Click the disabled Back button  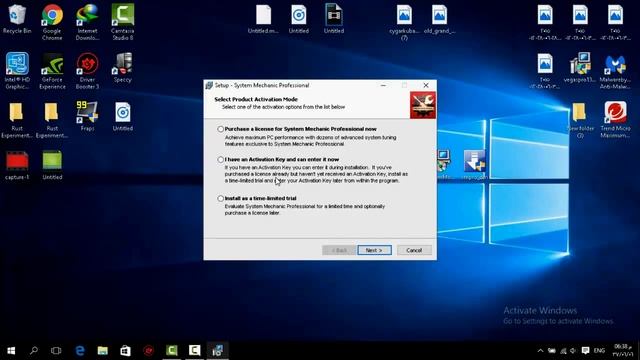pos(339,250)
